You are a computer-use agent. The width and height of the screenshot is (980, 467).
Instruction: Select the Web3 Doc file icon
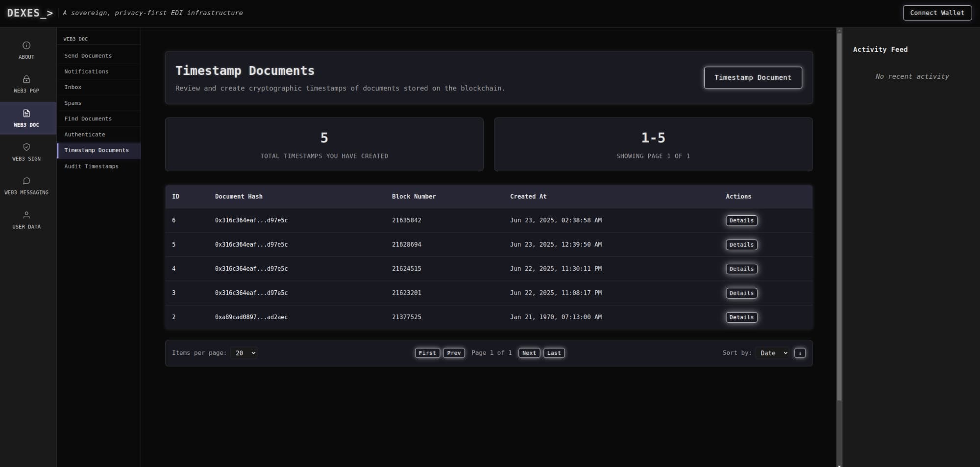26,114
